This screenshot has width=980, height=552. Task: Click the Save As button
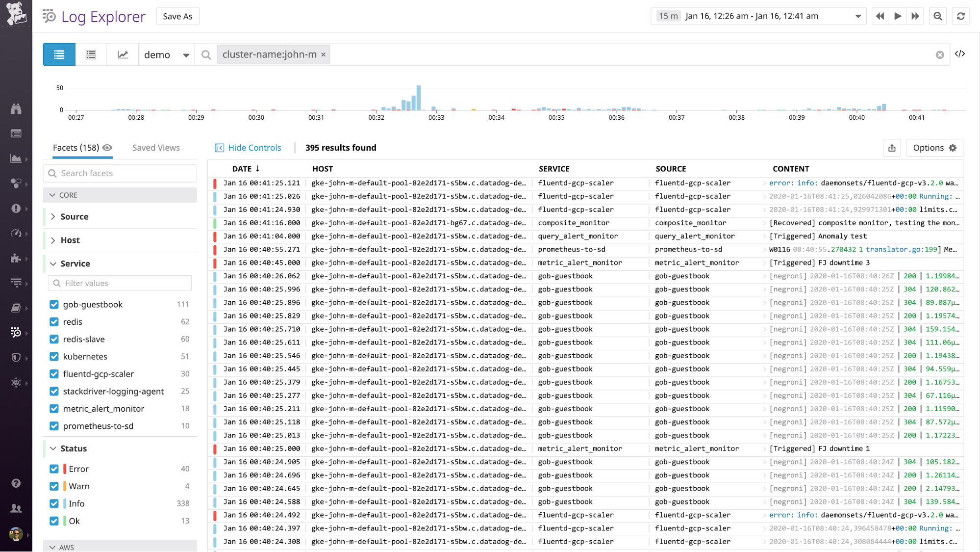click(177, 16)
